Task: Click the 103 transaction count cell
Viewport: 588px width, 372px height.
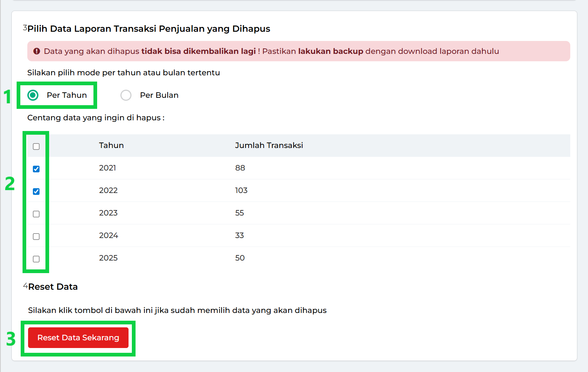Action: click(x=241, y=190)
